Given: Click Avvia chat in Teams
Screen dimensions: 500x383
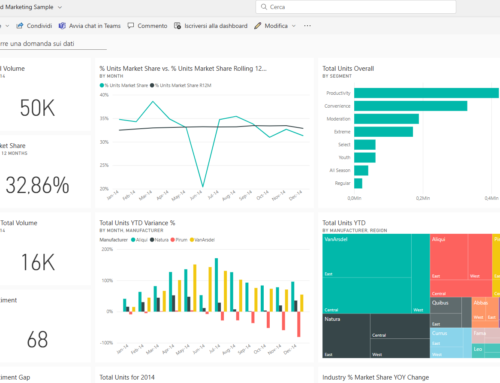Looking at the screenshot, I should (95, 26).
